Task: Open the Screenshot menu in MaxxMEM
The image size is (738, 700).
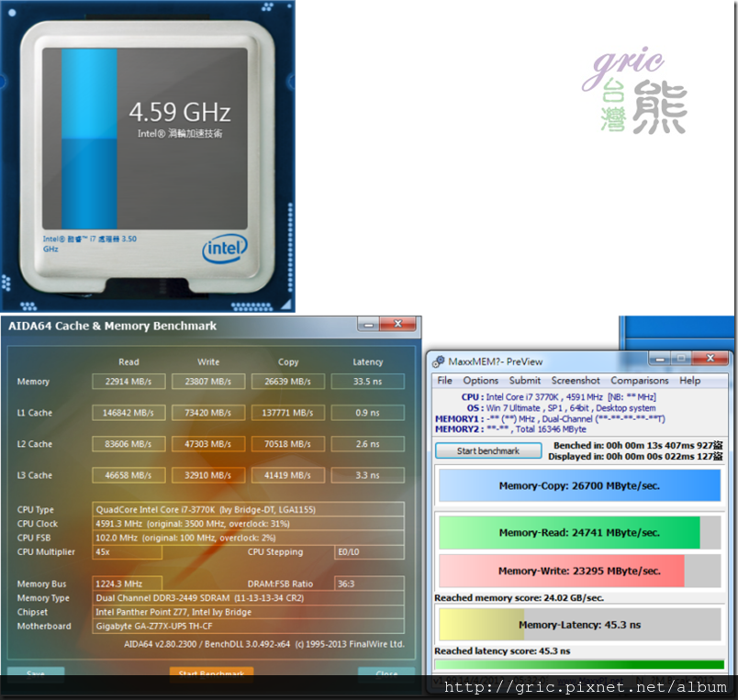Action: pyautogui.click(x=576, y=380)
